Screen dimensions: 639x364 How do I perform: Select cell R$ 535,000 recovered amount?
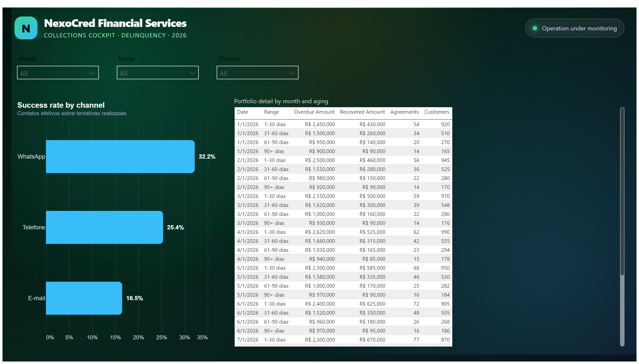(372, 232)
